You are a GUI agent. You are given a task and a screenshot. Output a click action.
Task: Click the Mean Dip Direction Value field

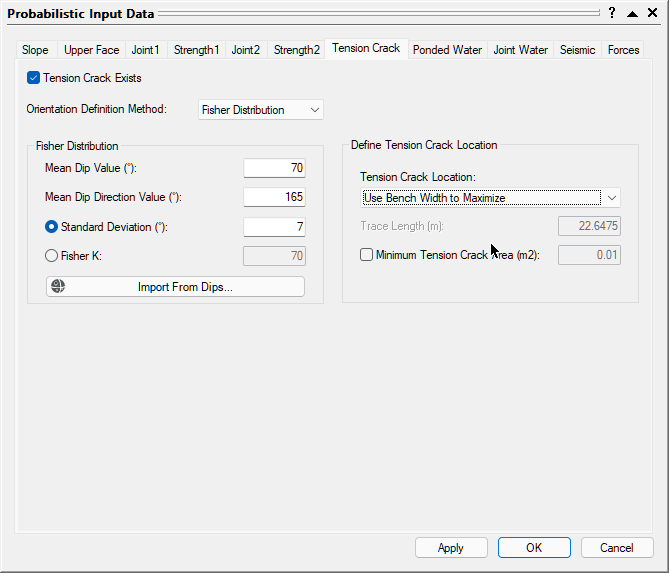[274, 197]
